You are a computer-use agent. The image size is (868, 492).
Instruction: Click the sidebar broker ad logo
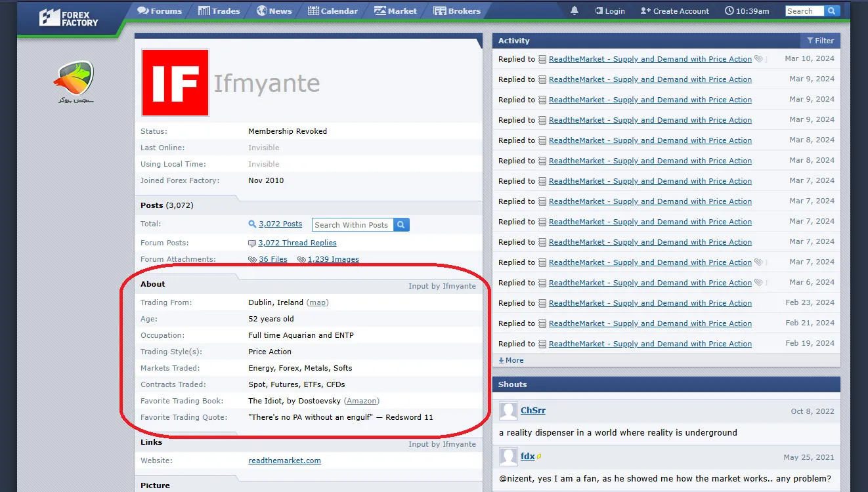74,82
